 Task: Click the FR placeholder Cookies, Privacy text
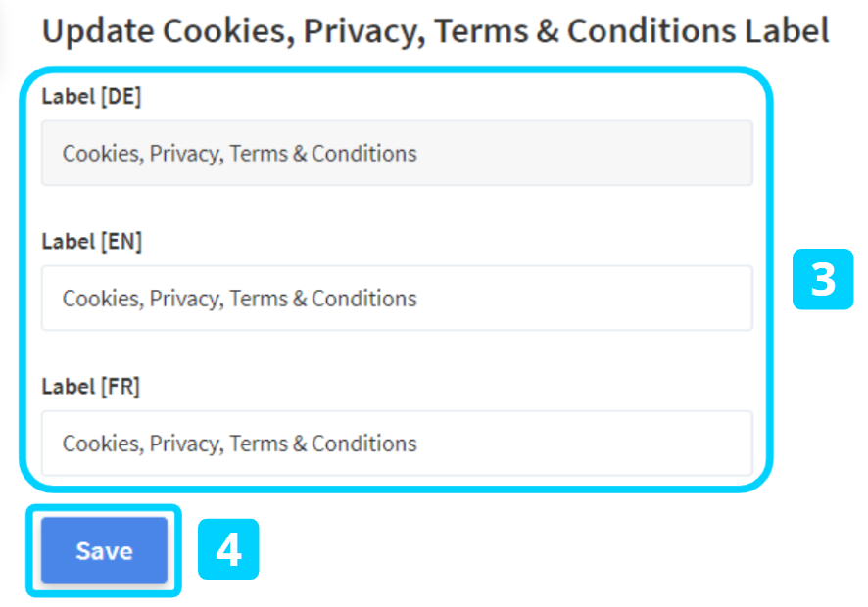(x=239, y=443)
